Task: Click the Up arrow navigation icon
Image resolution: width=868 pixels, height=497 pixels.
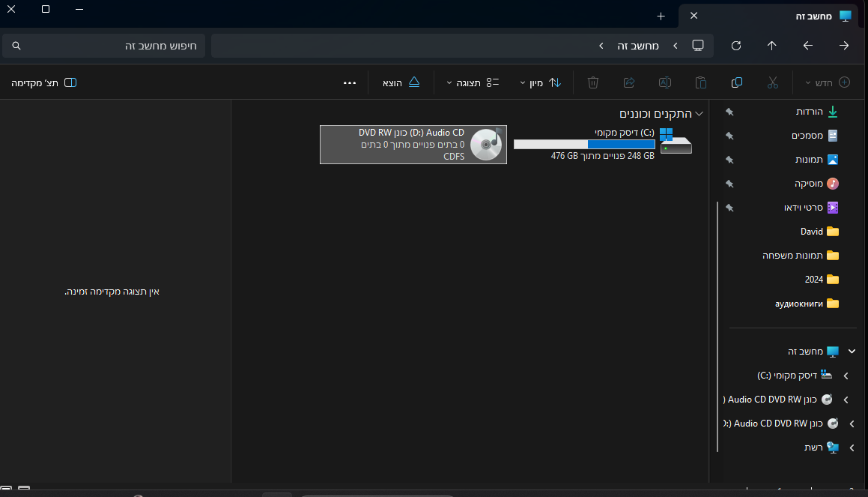Action: [x=771, y=46]
